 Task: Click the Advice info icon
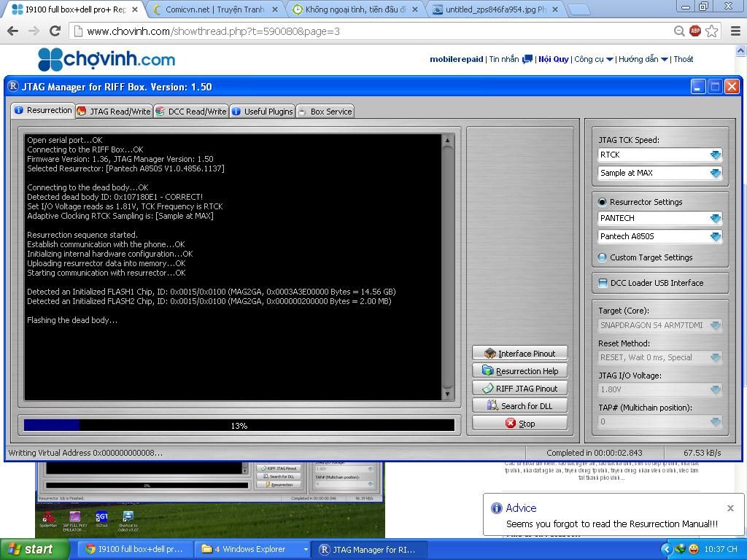coord(496,508)
